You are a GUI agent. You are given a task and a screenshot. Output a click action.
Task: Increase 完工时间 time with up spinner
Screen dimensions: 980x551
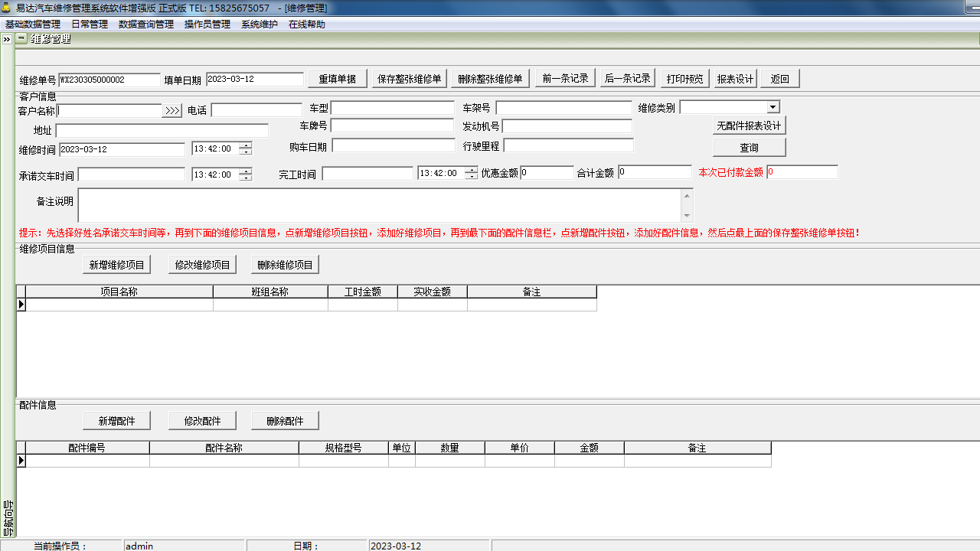(471, 169)
